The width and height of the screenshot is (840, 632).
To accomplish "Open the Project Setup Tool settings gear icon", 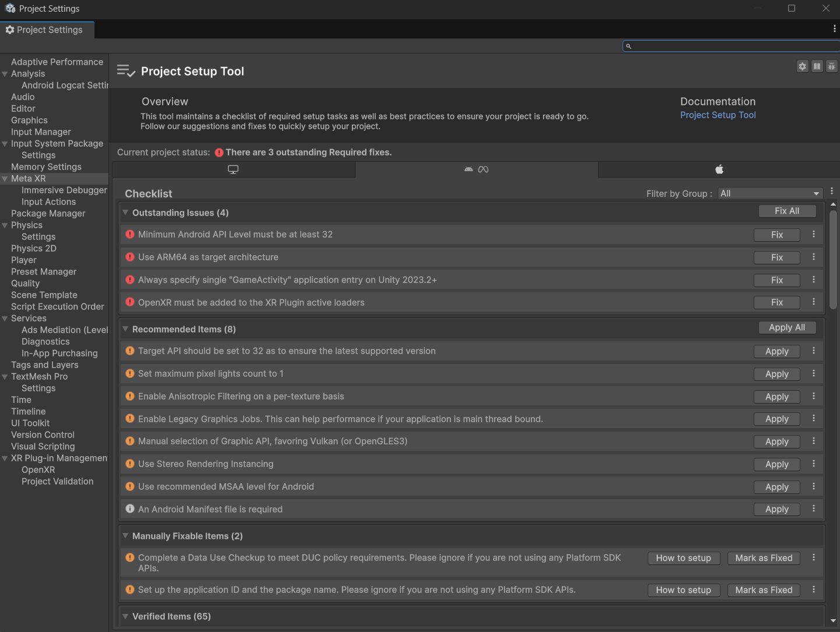I will [x=802, y=66].
